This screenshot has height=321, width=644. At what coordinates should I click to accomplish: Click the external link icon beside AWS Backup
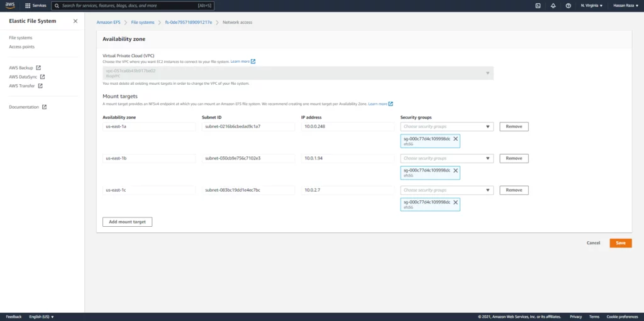pos(38,68)
